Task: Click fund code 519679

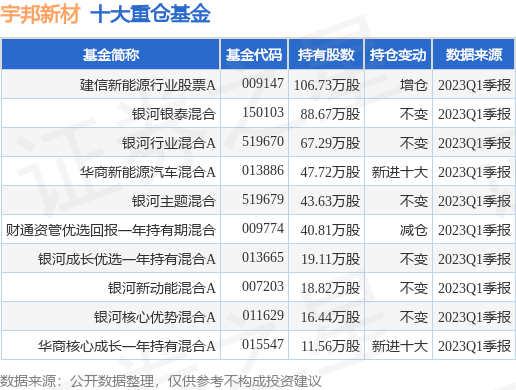Action: tap(263, 199)
